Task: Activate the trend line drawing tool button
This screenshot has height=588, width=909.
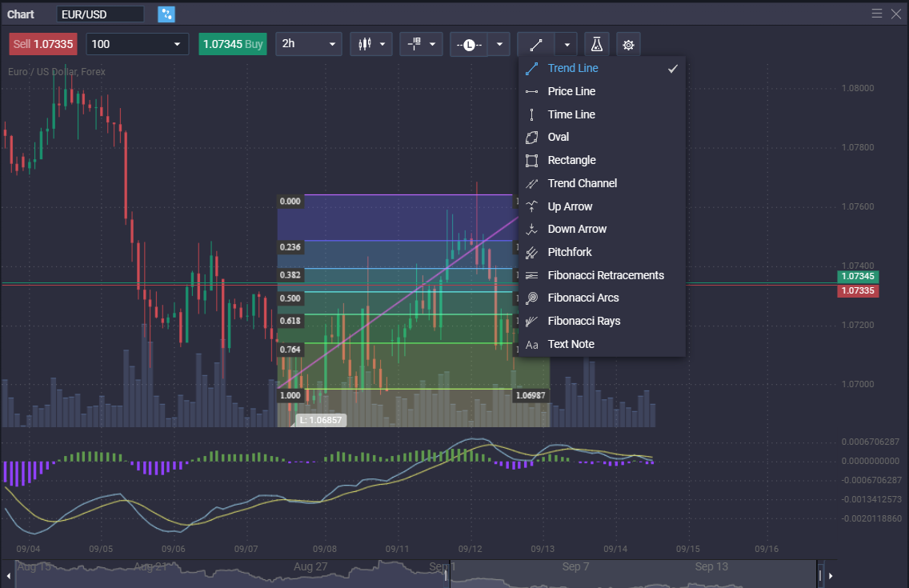Action: (536, 45)
